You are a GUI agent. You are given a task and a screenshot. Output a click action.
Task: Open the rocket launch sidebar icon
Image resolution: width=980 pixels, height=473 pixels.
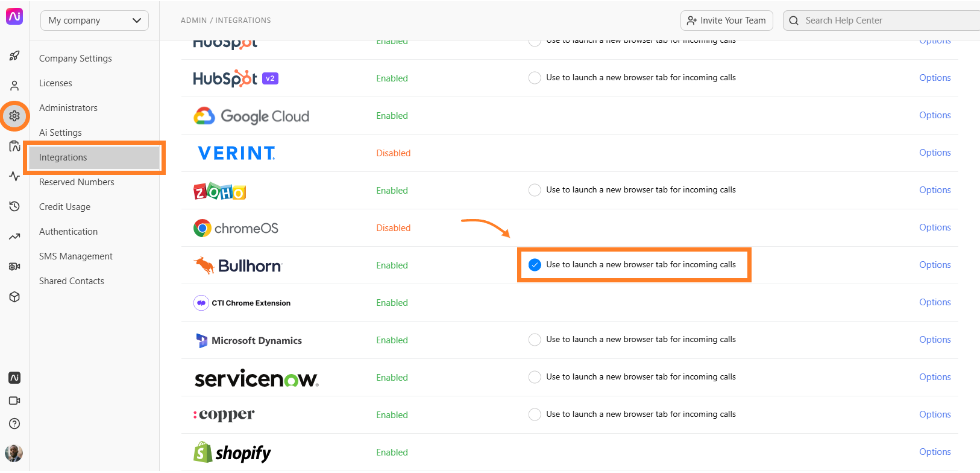(x=14, y=56)
